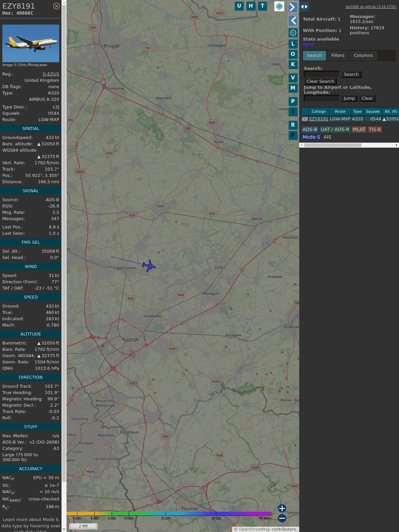Viewport: 399px width, 532px height.
Task: Click the OpenStreetMap attribution link
Action: click(255, 529)
